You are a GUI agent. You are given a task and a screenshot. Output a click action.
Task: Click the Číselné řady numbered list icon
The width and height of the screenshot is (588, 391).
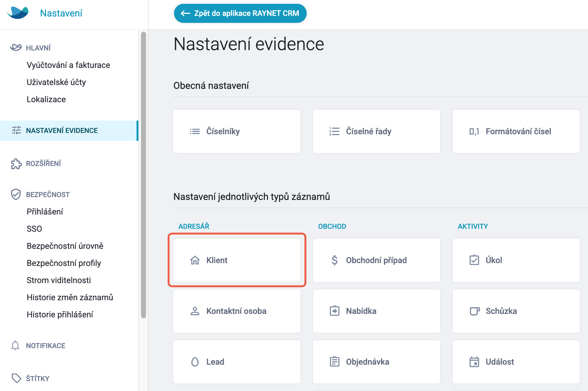[334, 131]
